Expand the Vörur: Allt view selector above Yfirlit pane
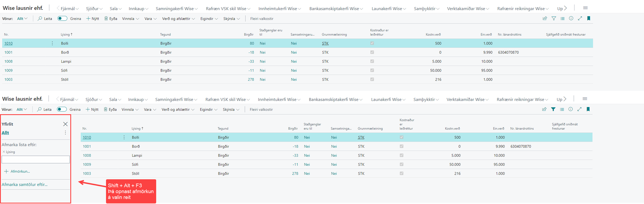The width and height of the screenshot is (644, 204). (22, 109)
